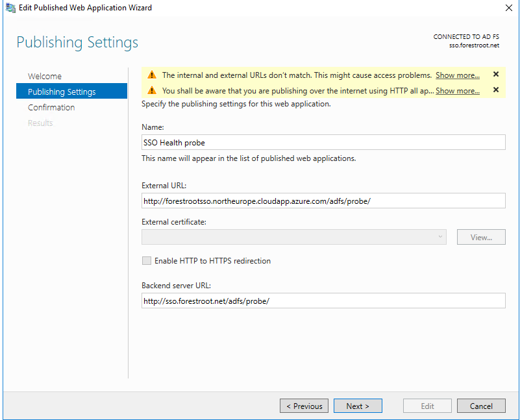The width and height of the screenshot is (520, 420).
Task: Click the Next button
Action: point(358,406)
